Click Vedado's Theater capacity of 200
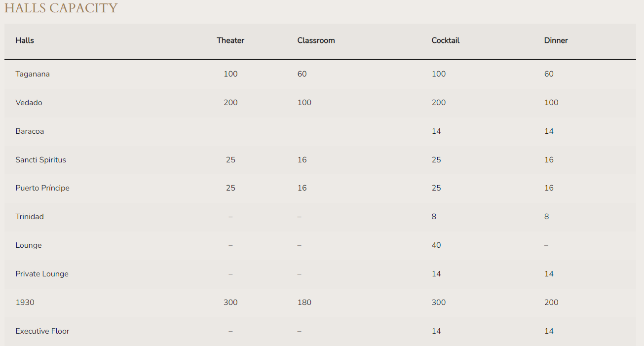644x346 pixels. [230, 103]
